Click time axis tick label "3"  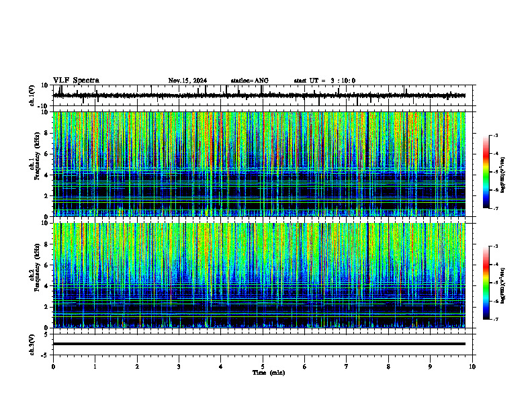[x=179, y=367]
